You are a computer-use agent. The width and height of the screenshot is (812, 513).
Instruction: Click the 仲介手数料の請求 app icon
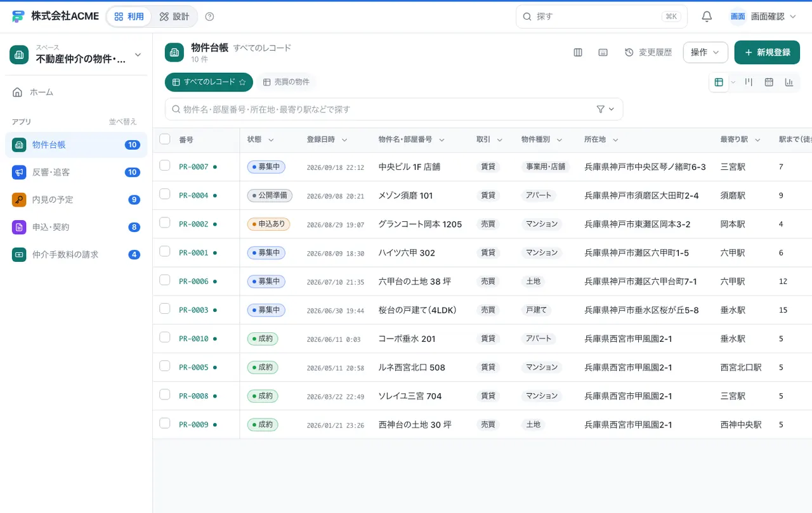[x=19, y=254]
